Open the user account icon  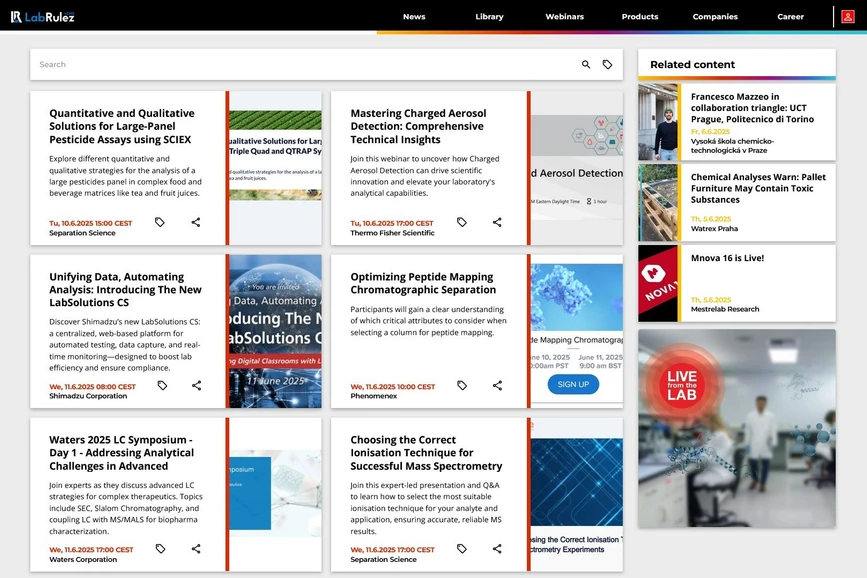click(x=848, y=17)
